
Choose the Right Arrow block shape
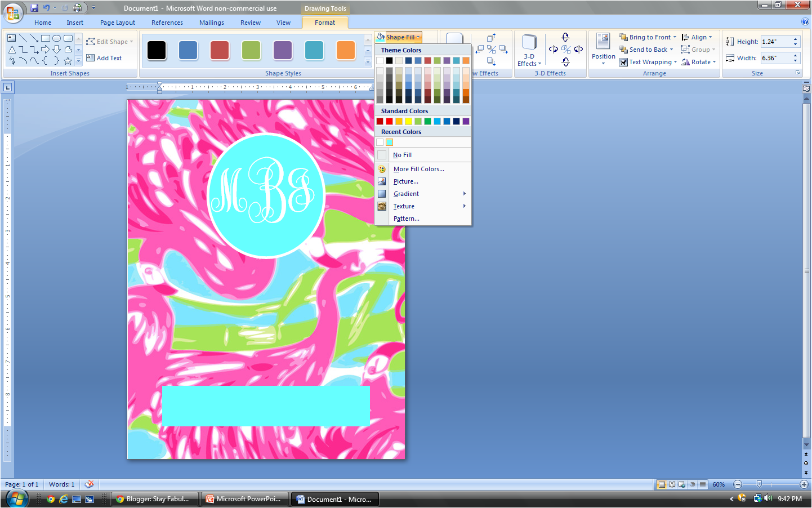click(x=46, y=50)
